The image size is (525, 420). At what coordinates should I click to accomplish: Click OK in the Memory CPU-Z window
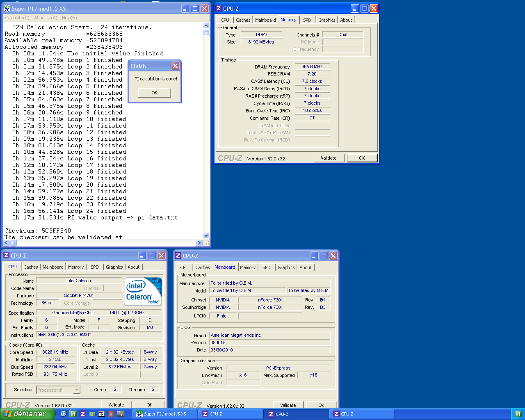[362, 158]
